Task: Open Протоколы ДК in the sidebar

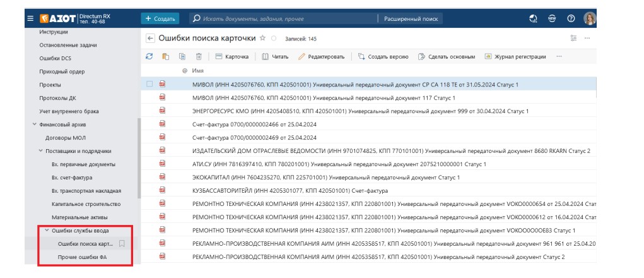Action: (58, 98)
